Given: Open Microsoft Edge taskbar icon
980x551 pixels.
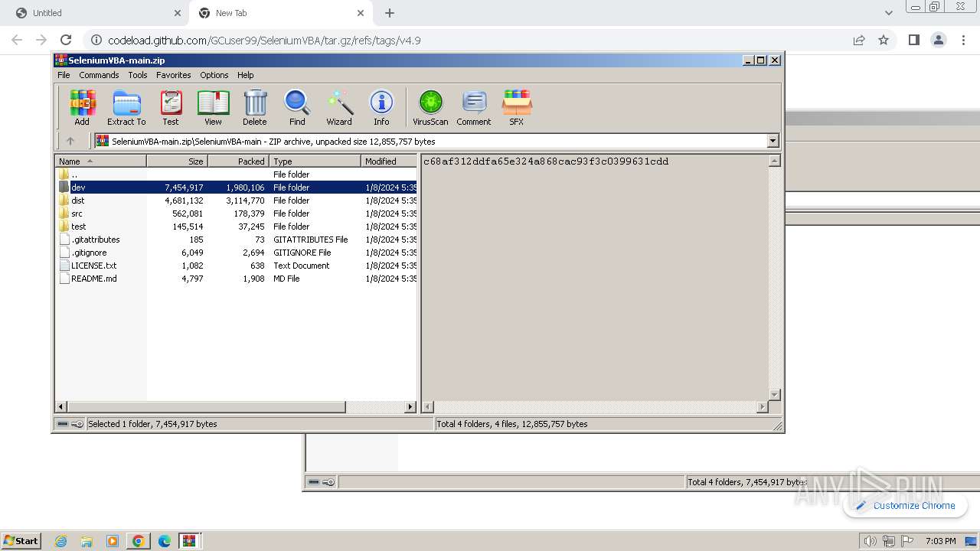Looking at the screenshot, I should tap(165, 541).
